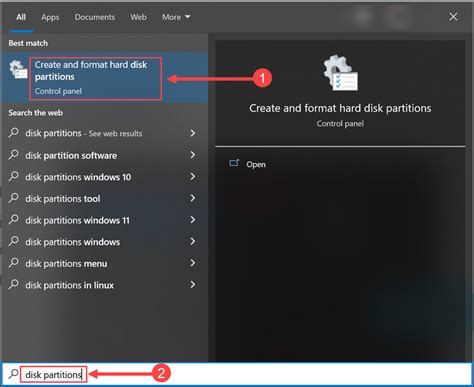Expand chevron for 'disk partitions windows 11'

193,220
